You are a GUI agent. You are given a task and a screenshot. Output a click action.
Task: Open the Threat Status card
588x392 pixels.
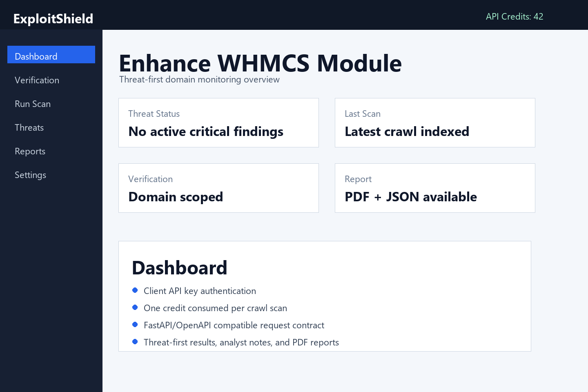coord(218,122)
